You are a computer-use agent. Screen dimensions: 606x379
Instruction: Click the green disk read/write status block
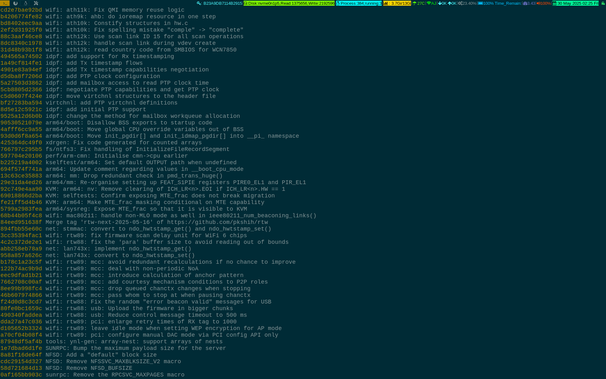(289, 3)
